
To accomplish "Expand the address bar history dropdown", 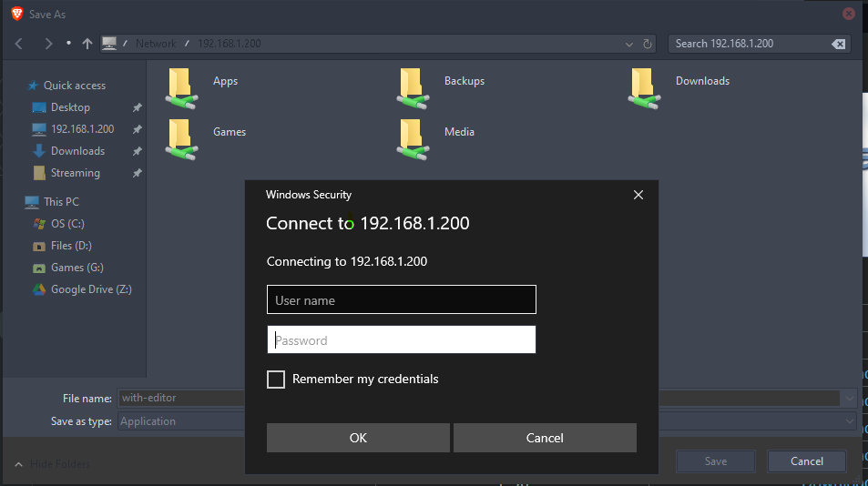I will (628, 45).
